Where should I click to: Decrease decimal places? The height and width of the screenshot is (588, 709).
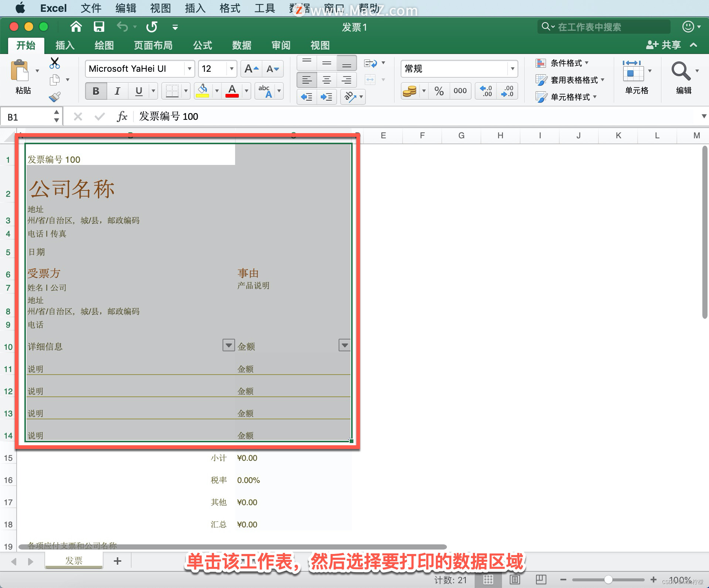point(507,91)
